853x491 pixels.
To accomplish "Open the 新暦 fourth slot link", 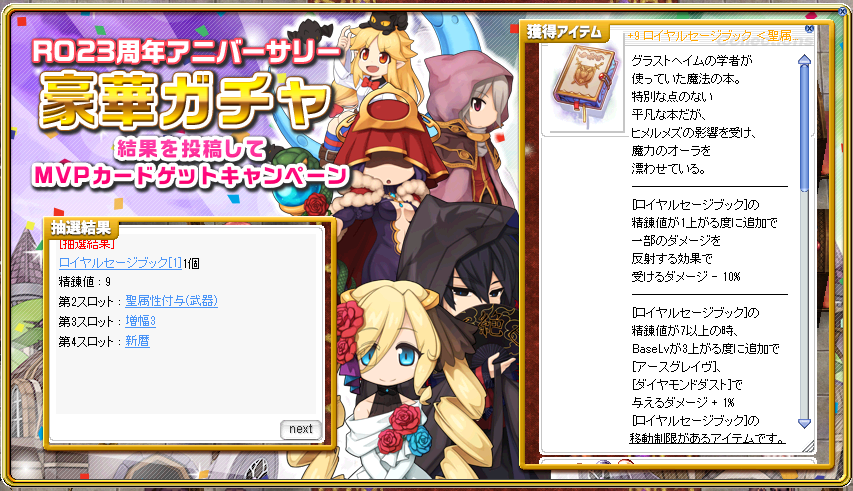I will [137, 341].
